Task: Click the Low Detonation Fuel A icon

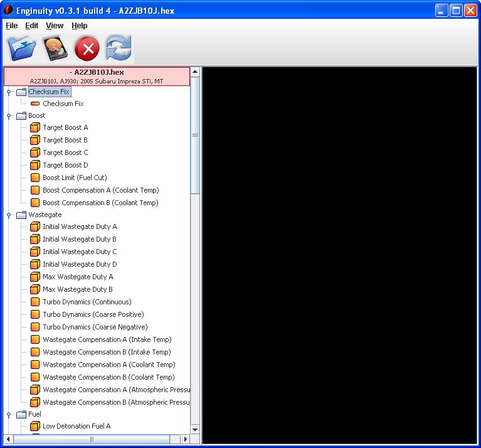Action: 35,426
